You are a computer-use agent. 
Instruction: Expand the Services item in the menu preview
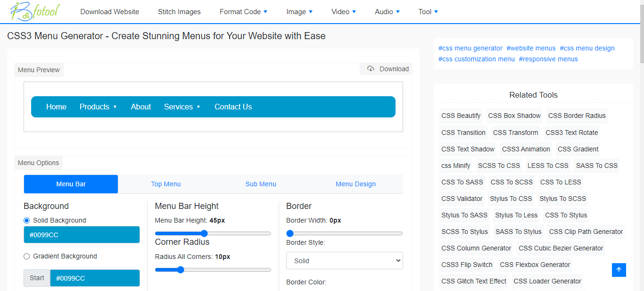pyautogui.click(x=182, y=107)
